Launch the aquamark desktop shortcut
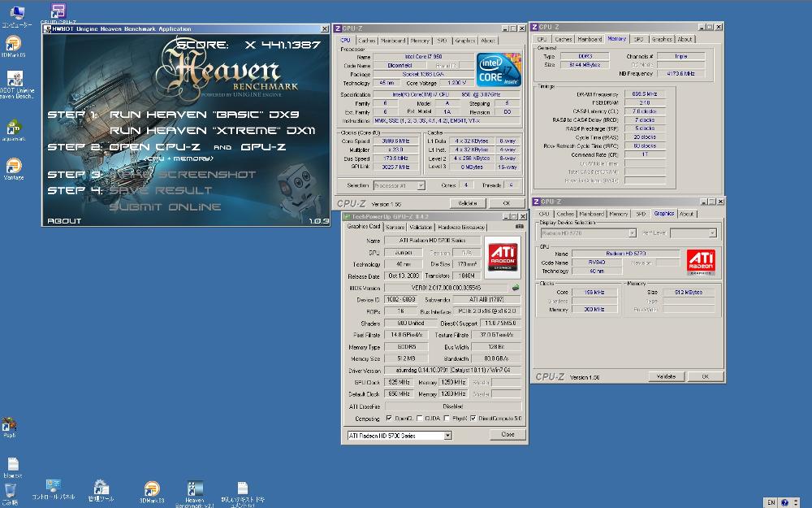 click(14, 131)
